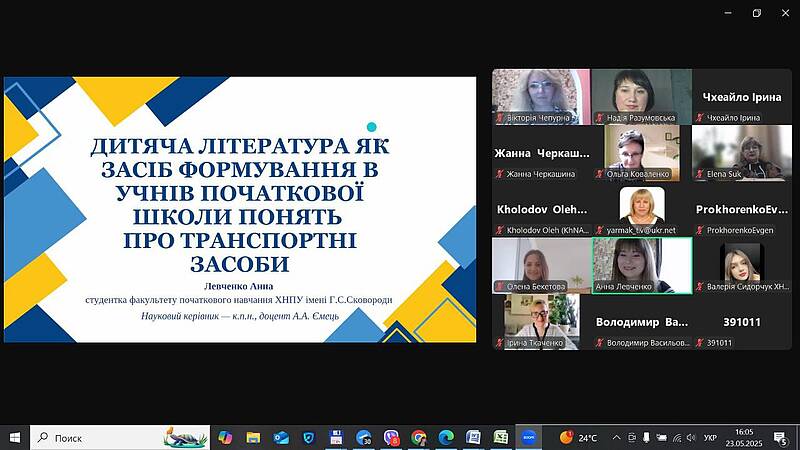Open Excel from the taskbar
Screen dimensions: 800x450
click(x=501, y=438)
